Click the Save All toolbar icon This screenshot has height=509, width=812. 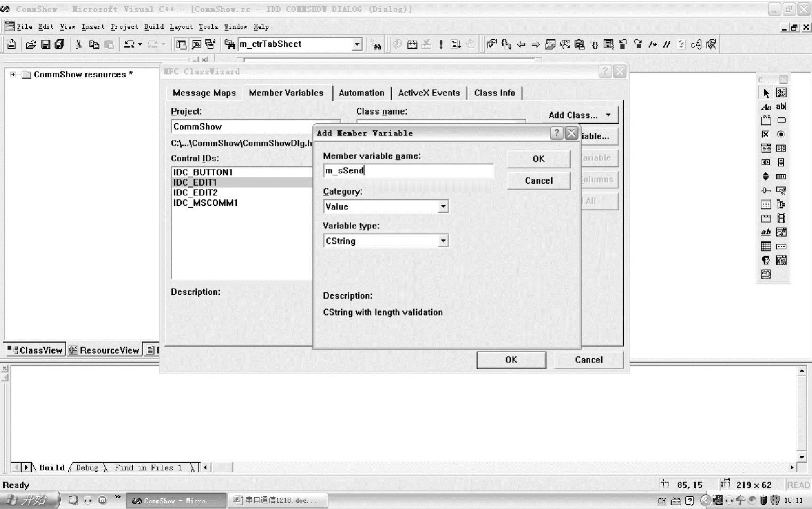point(59,44)
